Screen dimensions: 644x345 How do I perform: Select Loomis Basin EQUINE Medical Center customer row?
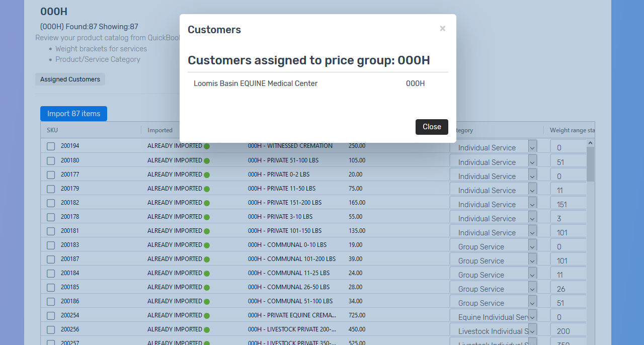(x=256, y=83)
